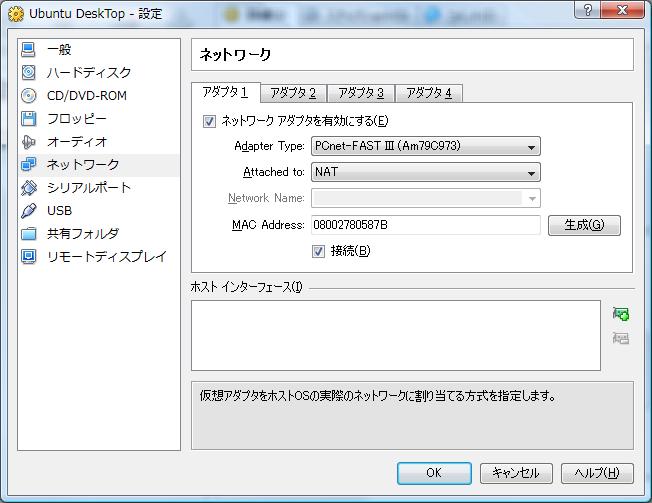Click the serial port plug icon
Image resolution: width=652 pixels, height=503 pixels.
point(28,188)
